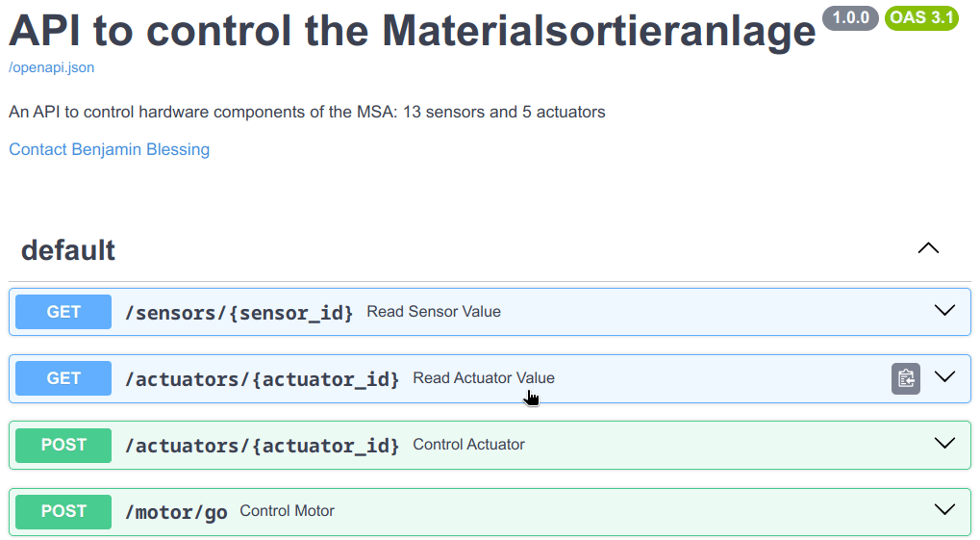Copy the GET actuators path to clipboard
This screenshot has width=980, height=540.
coord(906,378)
